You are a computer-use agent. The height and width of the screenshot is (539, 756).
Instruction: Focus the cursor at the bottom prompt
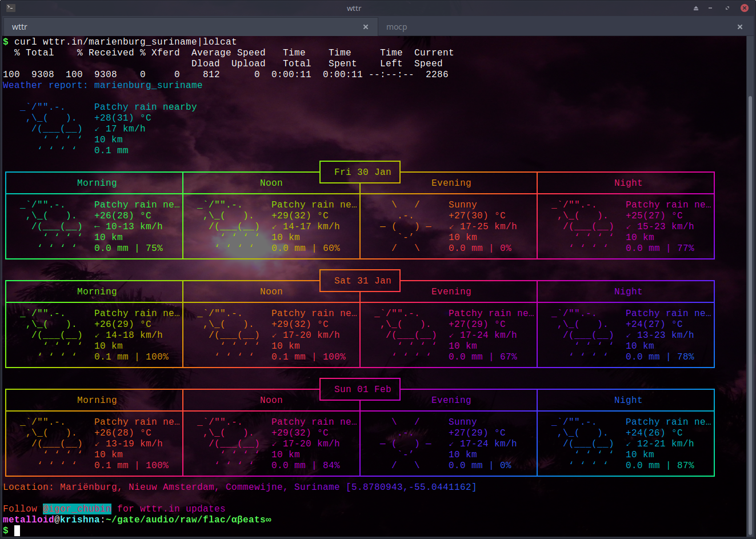(17, 530)
